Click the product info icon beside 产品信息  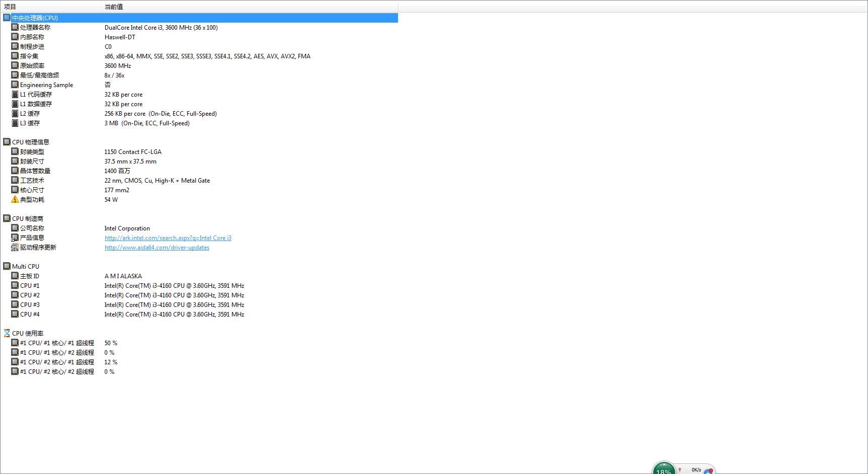tap(15, 238)
